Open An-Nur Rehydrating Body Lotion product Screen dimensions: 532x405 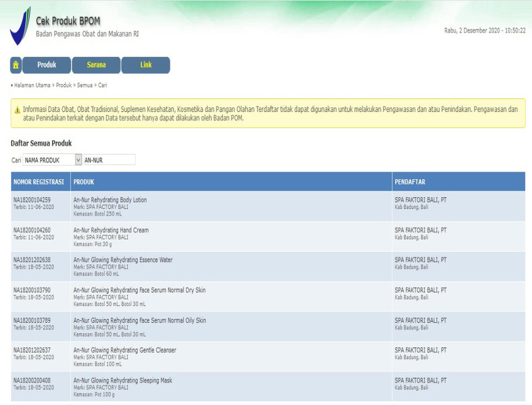pos(110,200)
